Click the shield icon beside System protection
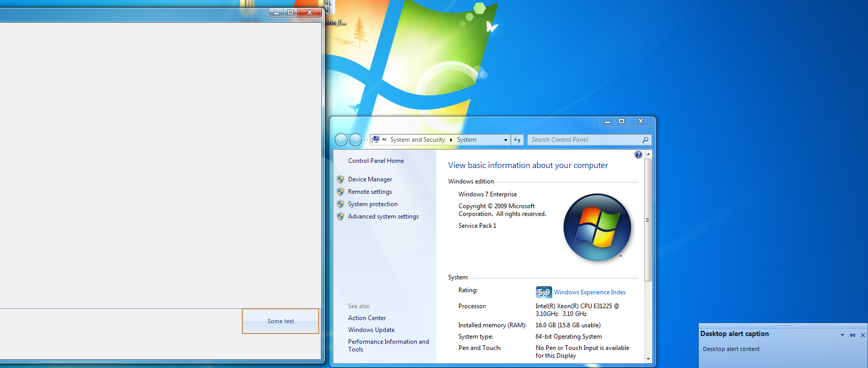Image resolution: width=868 pixels, height=368 pixels. coord(340,204)
